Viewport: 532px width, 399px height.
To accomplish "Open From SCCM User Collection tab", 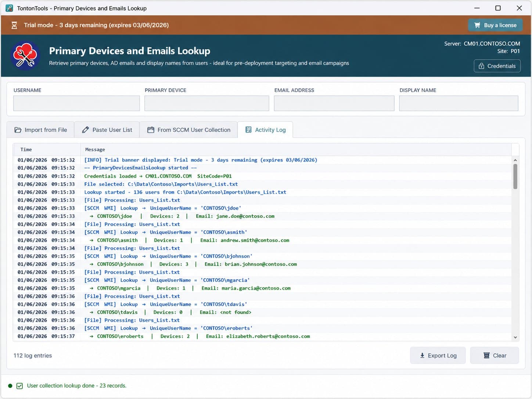I will 188,130.
